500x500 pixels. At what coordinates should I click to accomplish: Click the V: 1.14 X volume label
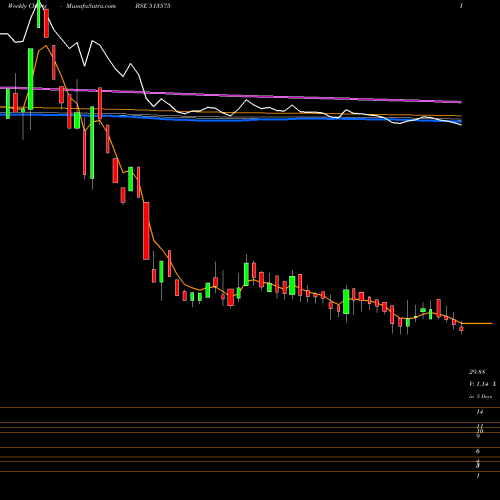point(483,384)
